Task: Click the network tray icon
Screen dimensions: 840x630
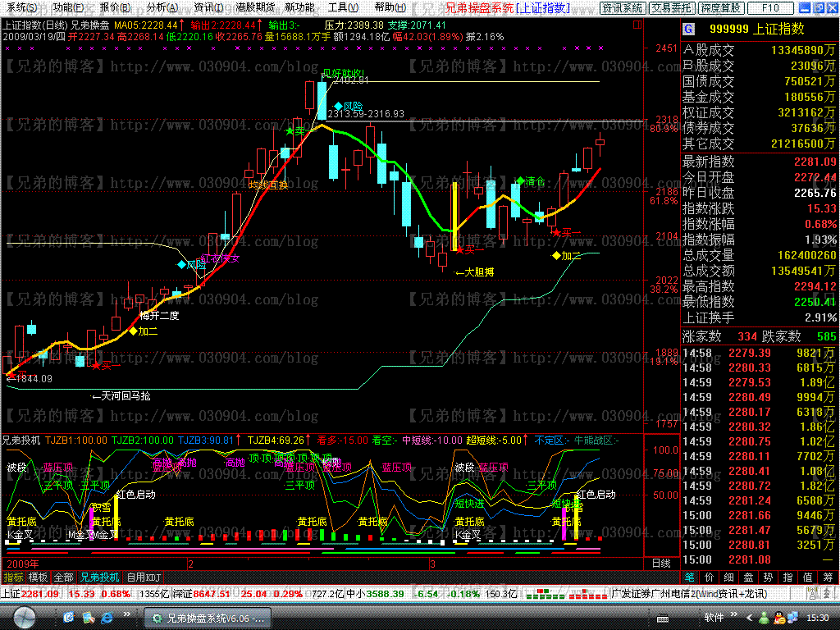Action: [x=793, y=618]
